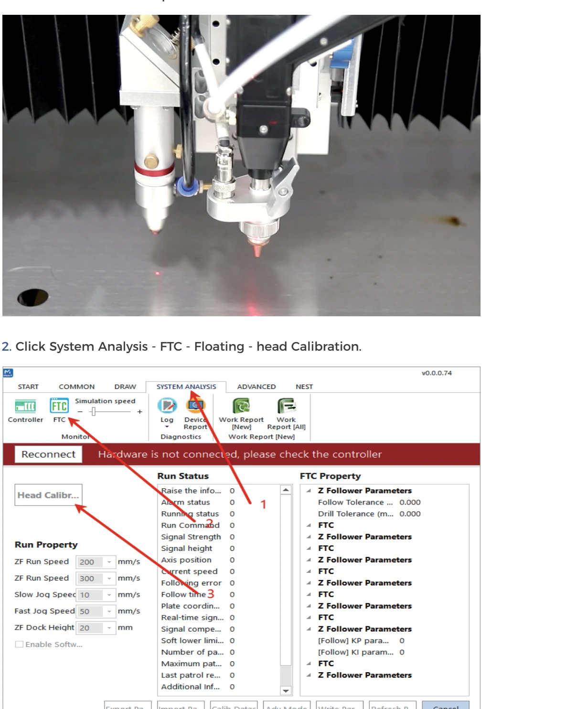Click the Head Calibr... button
588x709 pixels.
click(x=48, y=495)
